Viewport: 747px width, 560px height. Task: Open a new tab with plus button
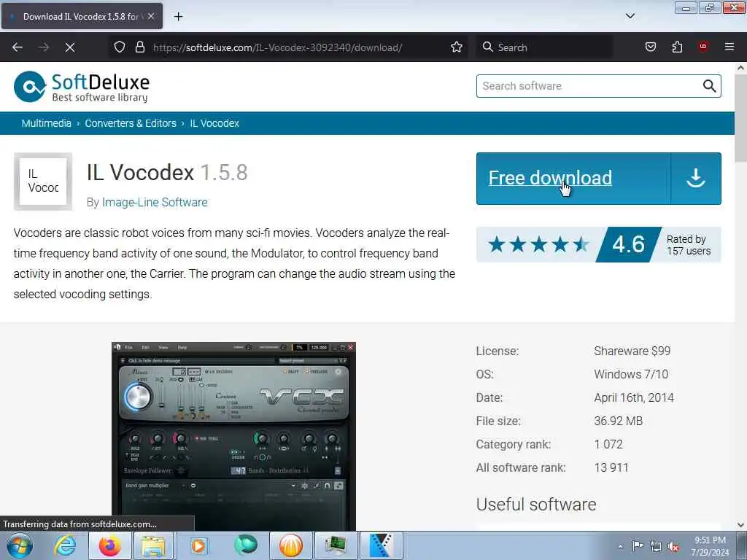[178, 17]
